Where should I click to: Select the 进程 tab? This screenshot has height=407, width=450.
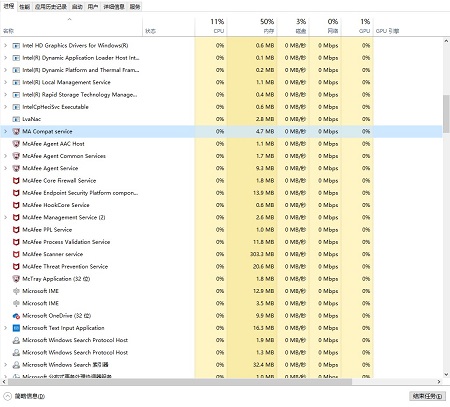click(x=9, y=6)
